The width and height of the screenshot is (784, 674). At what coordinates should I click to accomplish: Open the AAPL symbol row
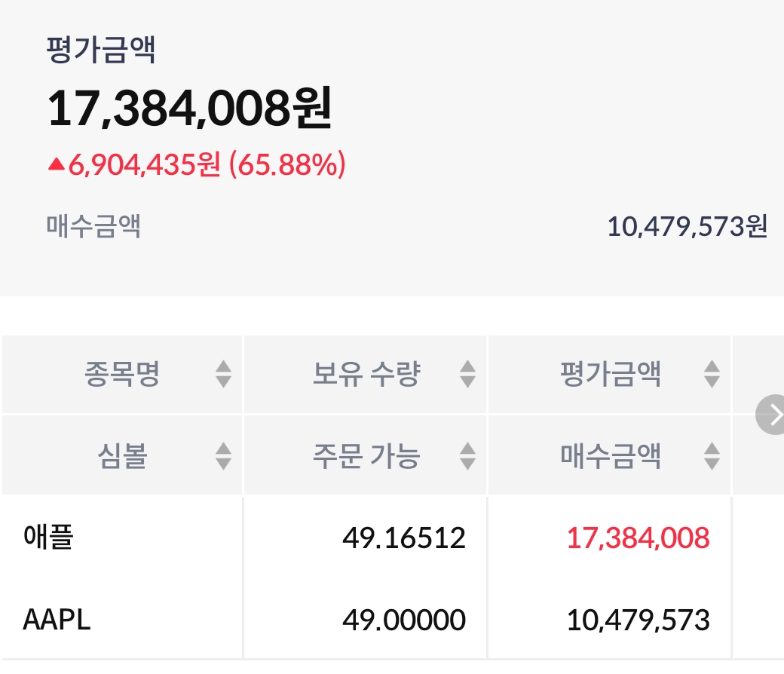tap(57, 620)
